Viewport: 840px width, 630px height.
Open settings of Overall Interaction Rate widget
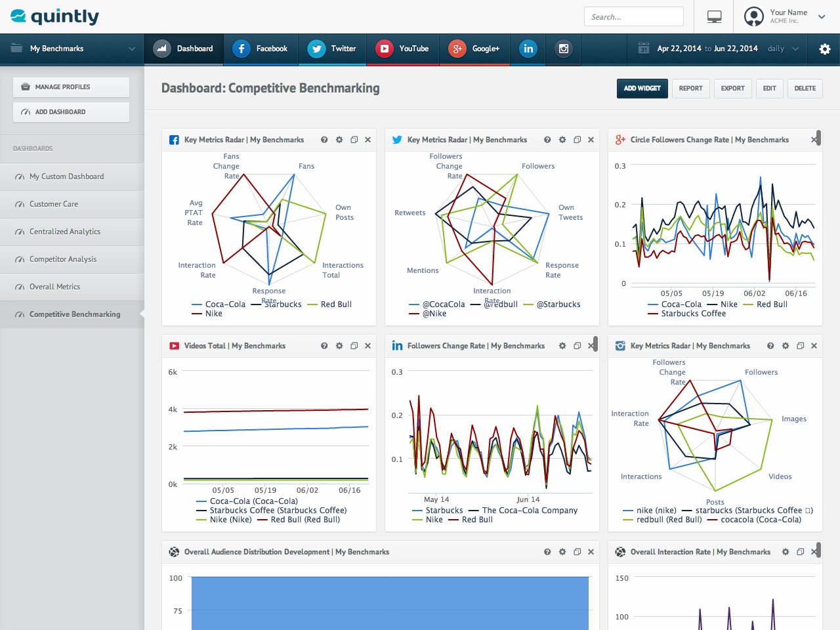pyautogui.click(x=786, y=552)
